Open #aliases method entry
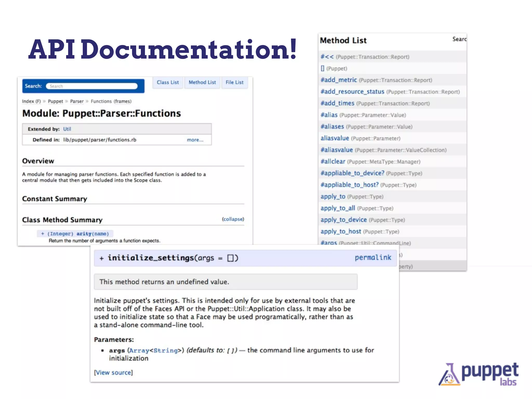Viewport: 532px width, 399px height. pos(332,127)
